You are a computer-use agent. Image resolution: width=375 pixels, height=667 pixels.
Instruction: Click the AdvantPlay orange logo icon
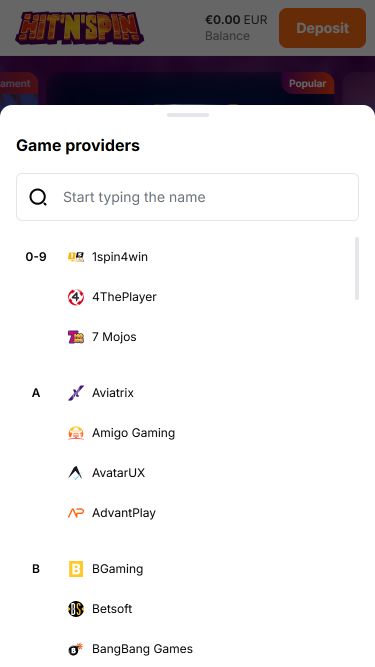pos(76,513)
